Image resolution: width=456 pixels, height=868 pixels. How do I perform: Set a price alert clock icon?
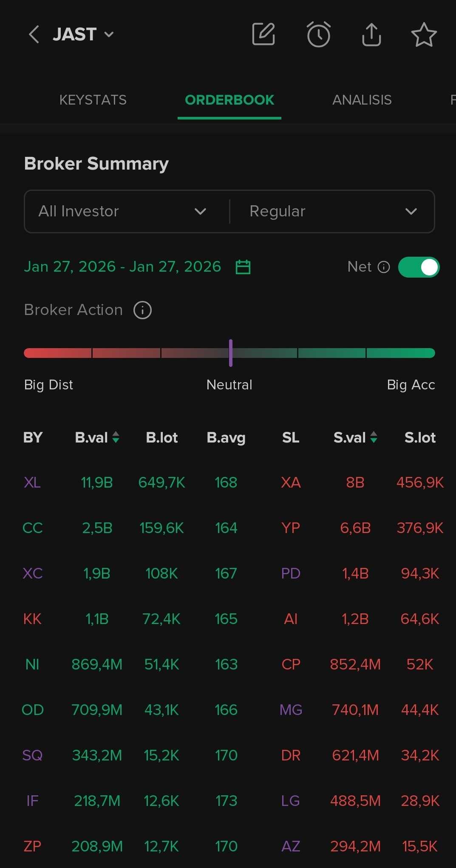click(318, 34)
